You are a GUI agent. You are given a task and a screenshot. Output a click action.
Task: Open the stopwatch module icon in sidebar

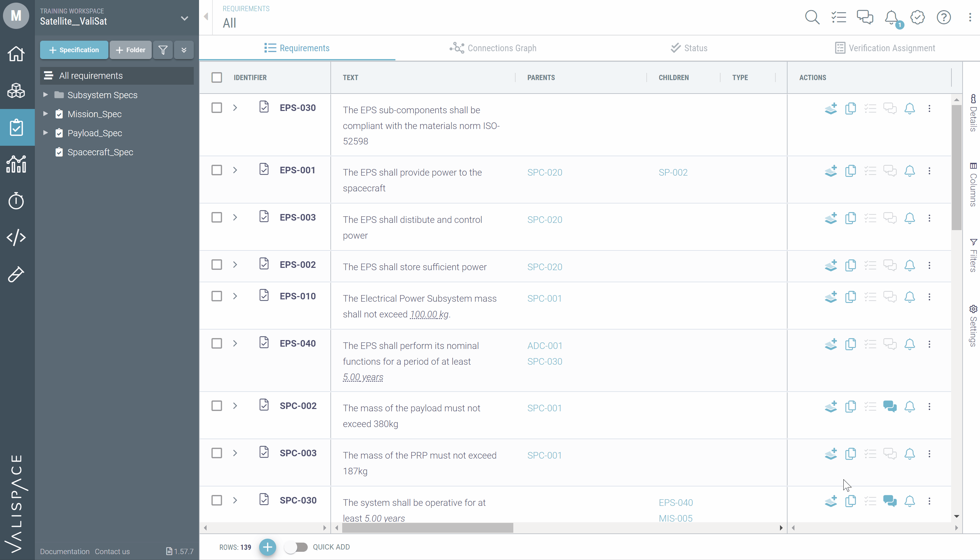tap(16, 201)
